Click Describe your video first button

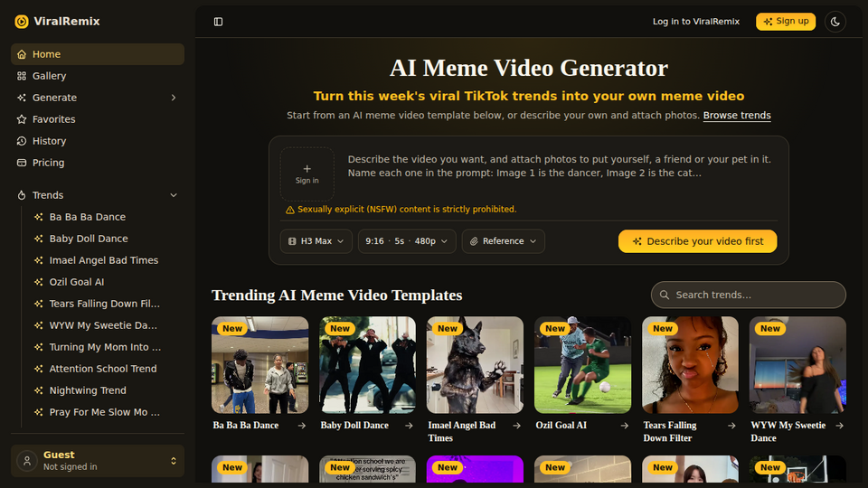pyautogui.click(x=697, y=241)
